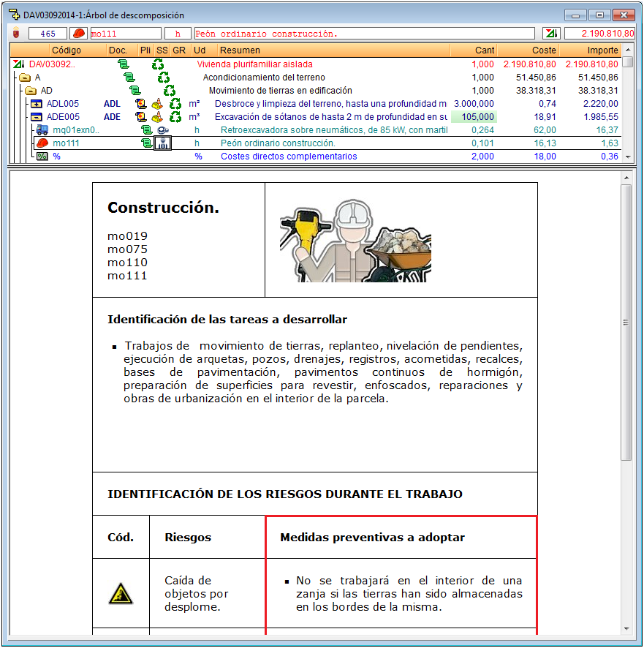644x648 pixels.
Task: Click the safety cone icon in the ADL005 row
Action: (x=157, y=104)
